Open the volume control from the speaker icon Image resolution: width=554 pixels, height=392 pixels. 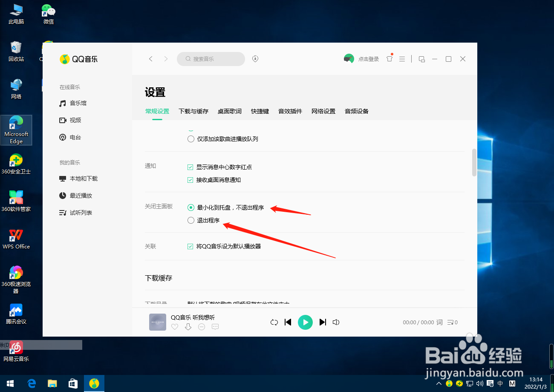[x=336, y=322]
